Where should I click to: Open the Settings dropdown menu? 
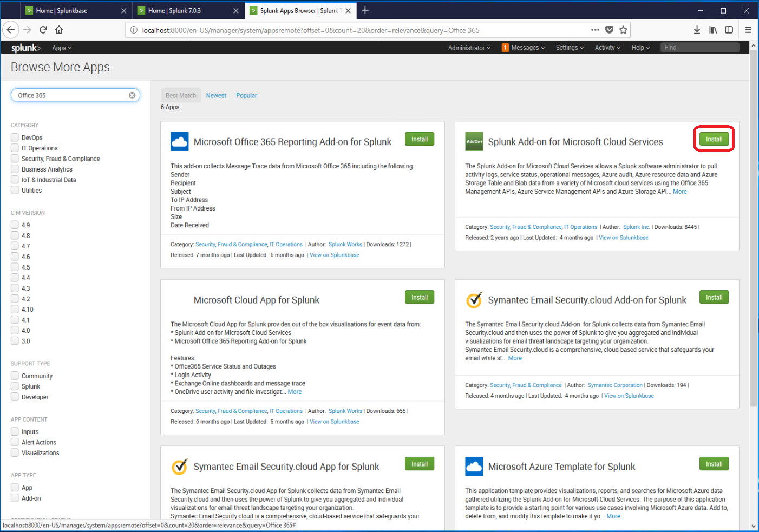(x=570, y=48)
